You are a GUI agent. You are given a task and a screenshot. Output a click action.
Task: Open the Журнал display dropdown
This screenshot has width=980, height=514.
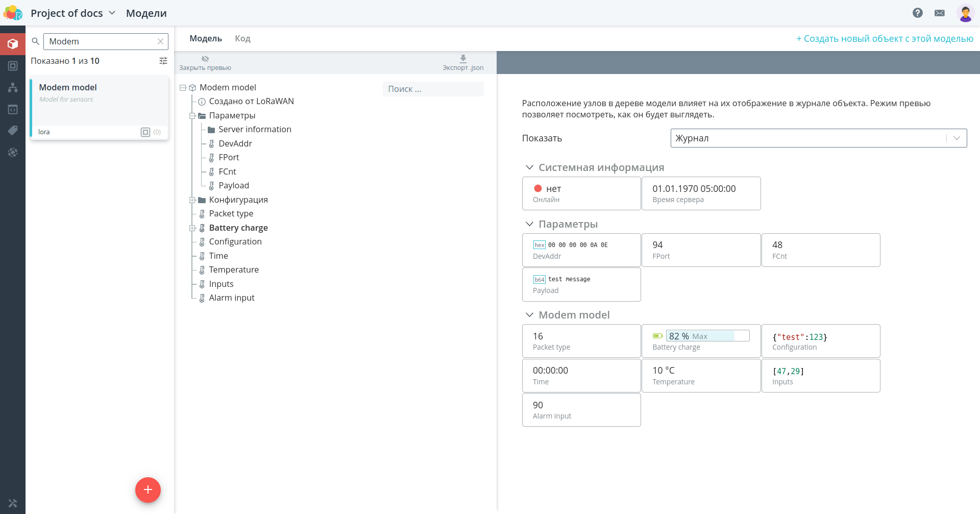coord(819,138)
